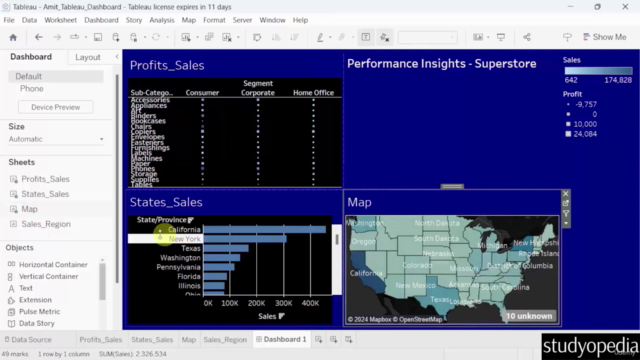Click the Undo back arrow
Viewport: 640px width, 360px height.
39,37
